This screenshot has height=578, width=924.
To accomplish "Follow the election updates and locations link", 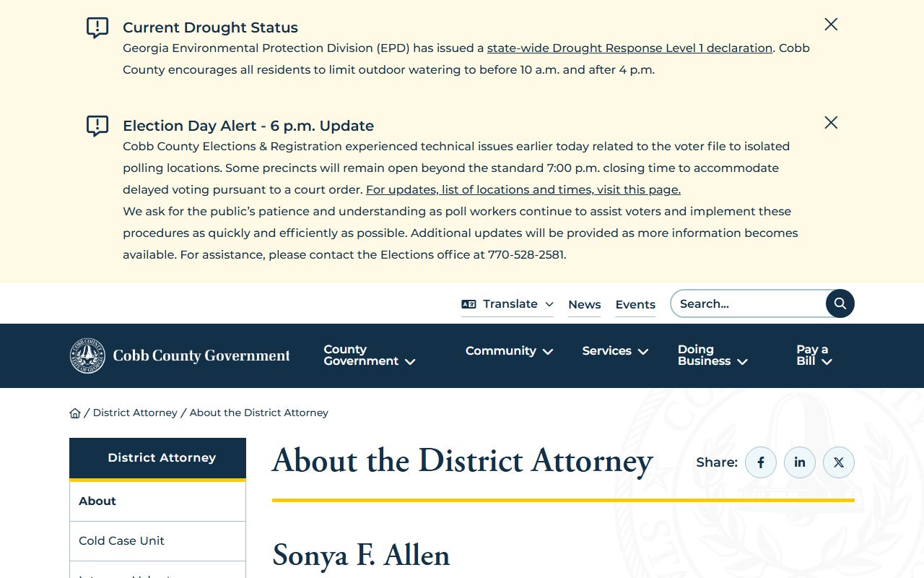I will [x=523, y=190].
